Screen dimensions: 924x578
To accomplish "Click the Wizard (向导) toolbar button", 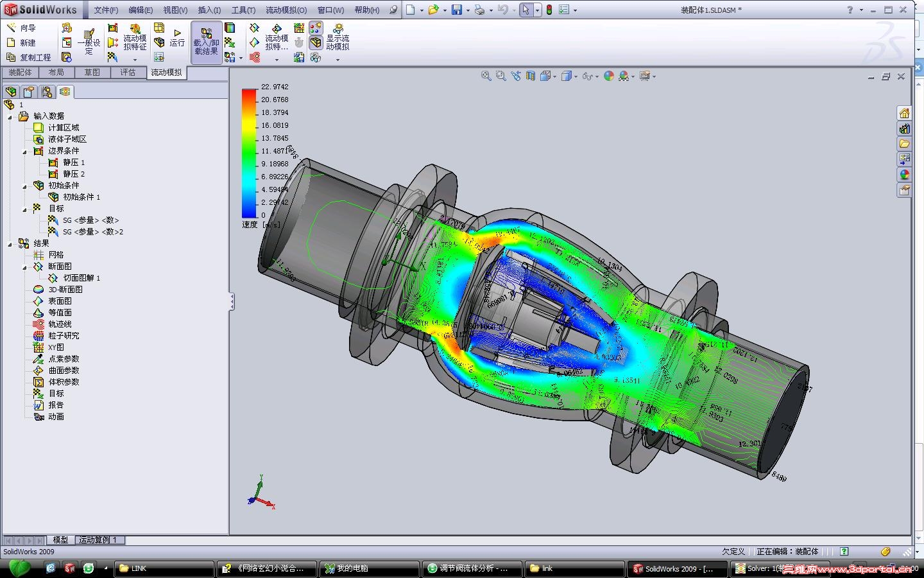I will (x=21, y=28).
